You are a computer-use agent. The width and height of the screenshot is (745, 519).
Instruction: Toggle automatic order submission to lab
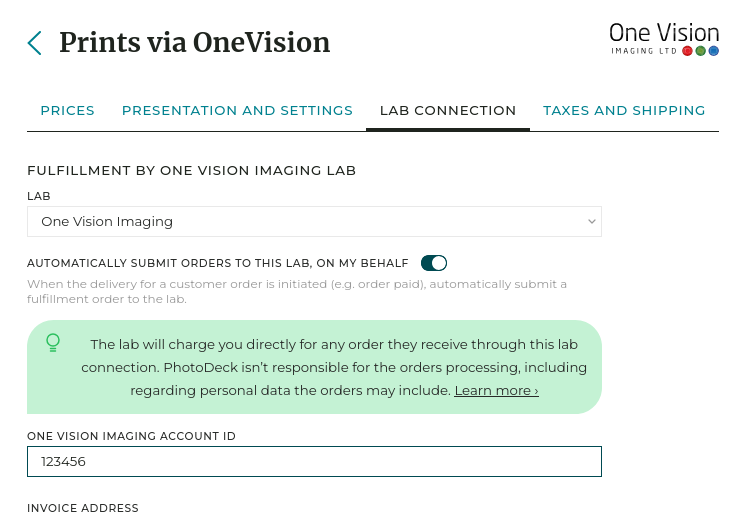433,263
